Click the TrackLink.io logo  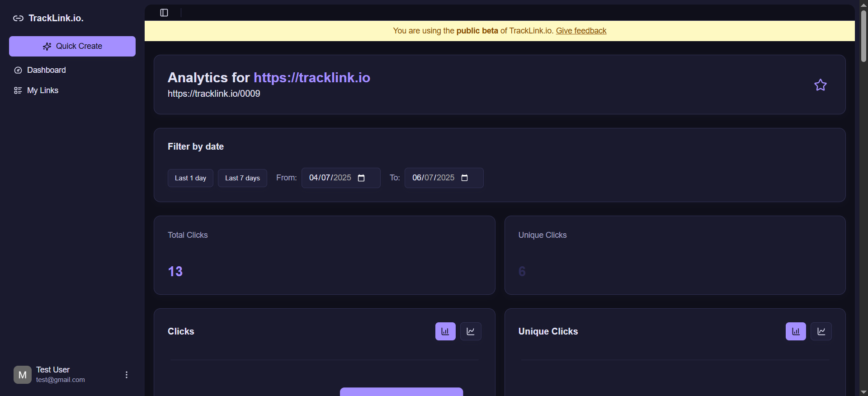point(48,18)
